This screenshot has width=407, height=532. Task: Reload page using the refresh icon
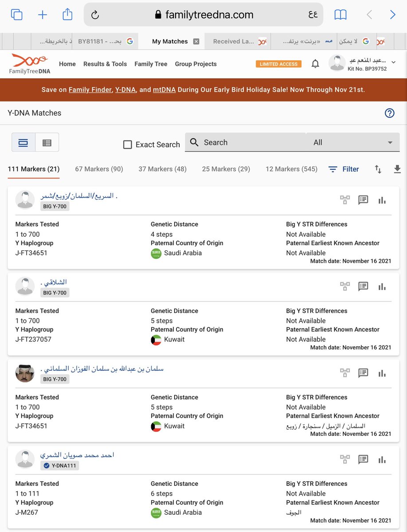(x=95, y=15)
